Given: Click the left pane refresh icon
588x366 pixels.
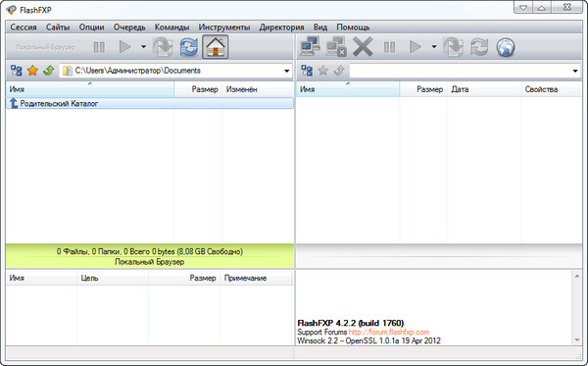Looking at the screenshot, I should coord(188,47).
